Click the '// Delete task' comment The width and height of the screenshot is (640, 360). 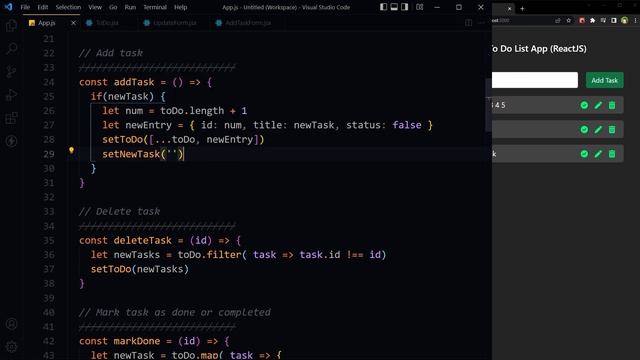click(x=119, y=211)
